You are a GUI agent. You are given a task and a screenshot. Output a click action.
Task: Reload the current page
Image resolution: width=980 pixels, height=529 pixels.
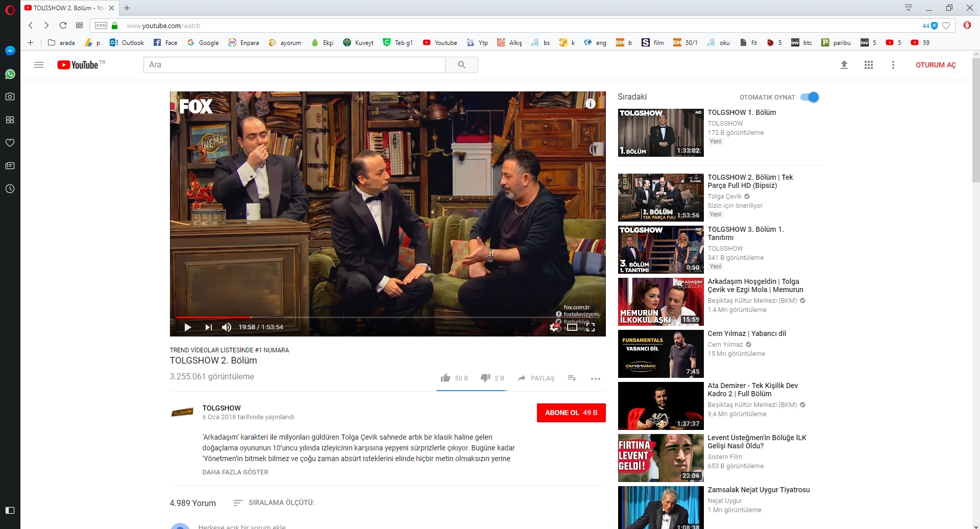pyautogui.click(x=63, y=26)
